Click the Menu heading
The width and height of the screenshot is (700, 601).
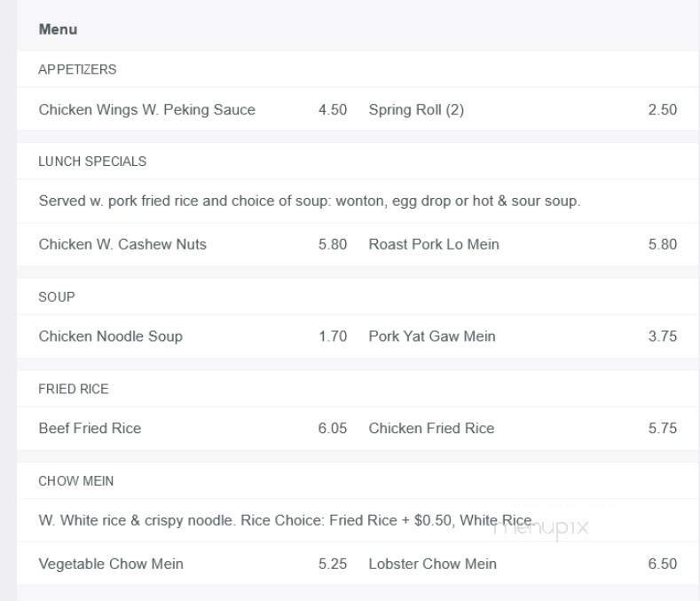pyautogui.click(x=58, y=29)
